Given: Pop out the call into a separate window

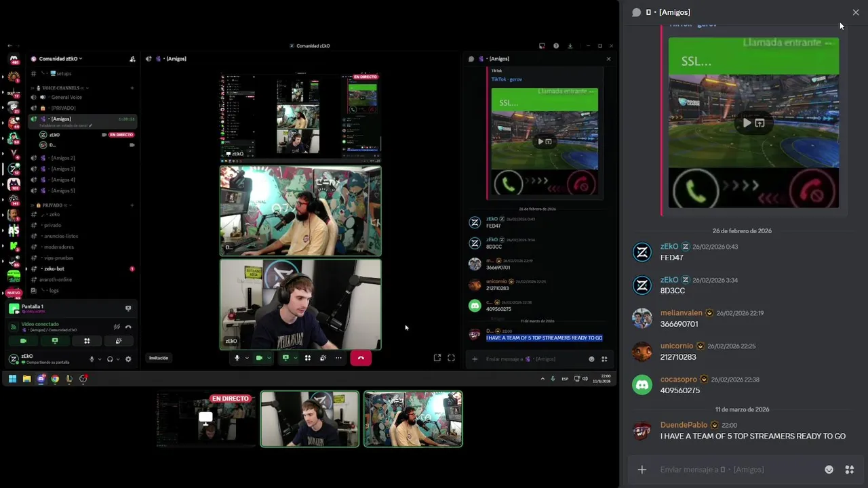Looking at the screenshot, I should pyautogui.click(x=437, y=358).
